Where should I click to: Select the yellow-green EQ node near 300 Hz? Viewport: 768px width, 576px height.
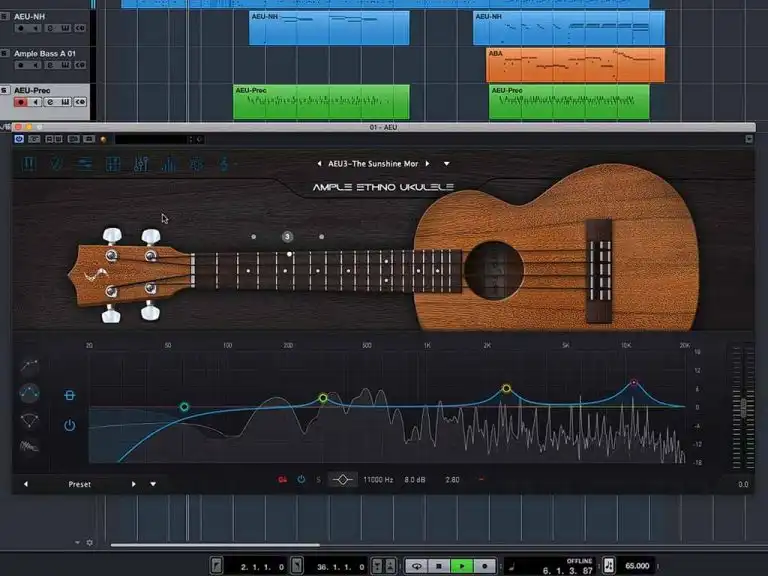[323, 398]
